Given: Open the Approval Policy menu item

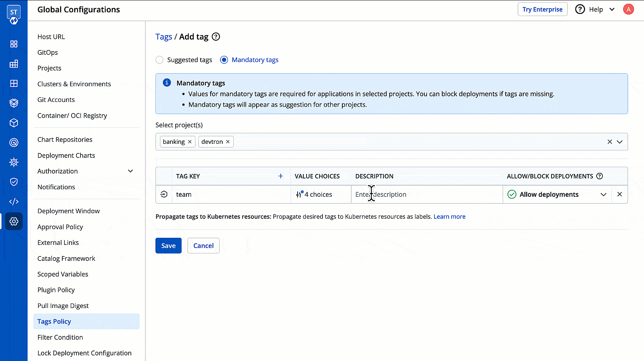Looking at the screenshot, I should pyautogui.click(x=60, y=227).
